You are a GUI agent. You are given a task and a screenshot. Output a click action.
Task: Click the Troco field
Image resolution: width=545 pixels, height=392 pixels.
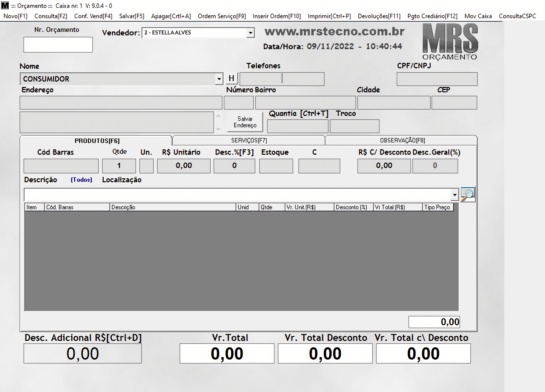pyautogui.click(x=354, y=126)
